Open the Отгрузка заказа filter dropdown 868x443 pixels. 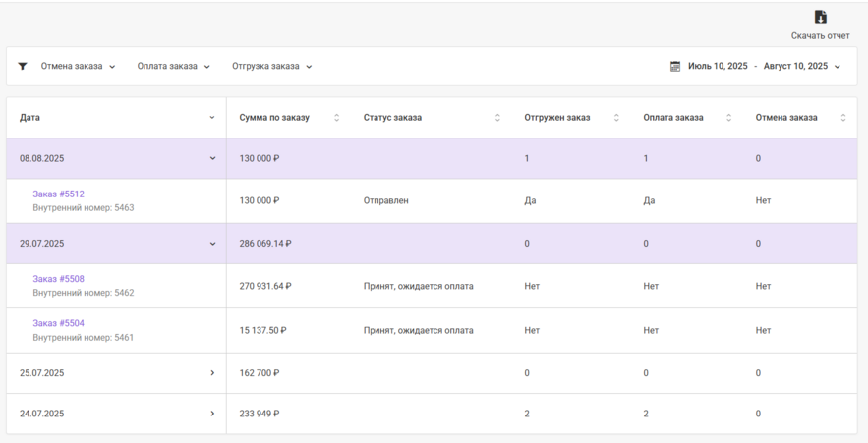[272, 67]
